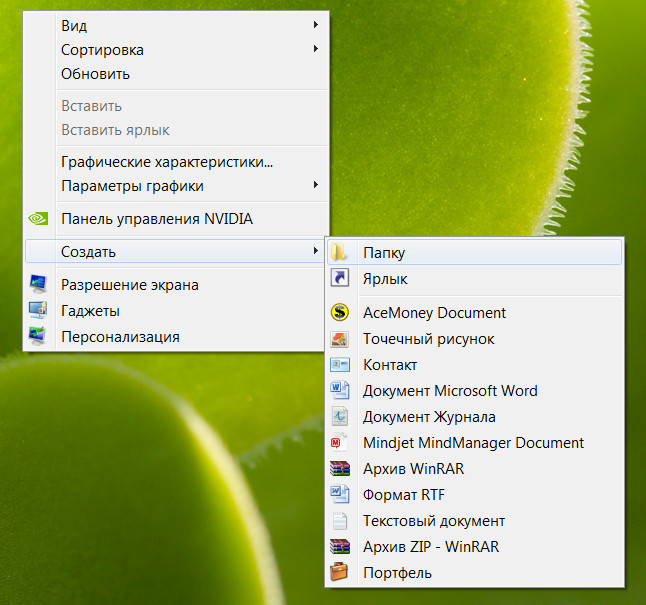Create a new Точечный рисунок
The width and height of the screenshot is (646, 605).
coord(474,339)
